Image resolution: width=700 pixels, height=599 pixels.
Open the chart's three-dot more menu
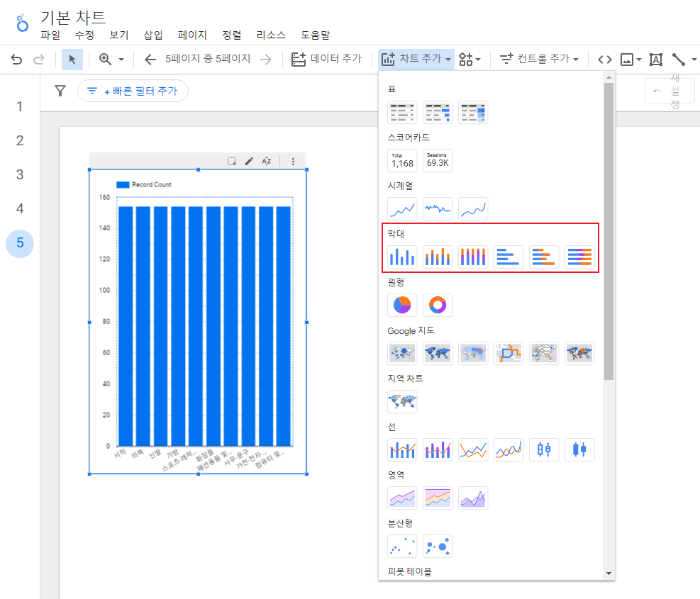(x=293, y=161)
